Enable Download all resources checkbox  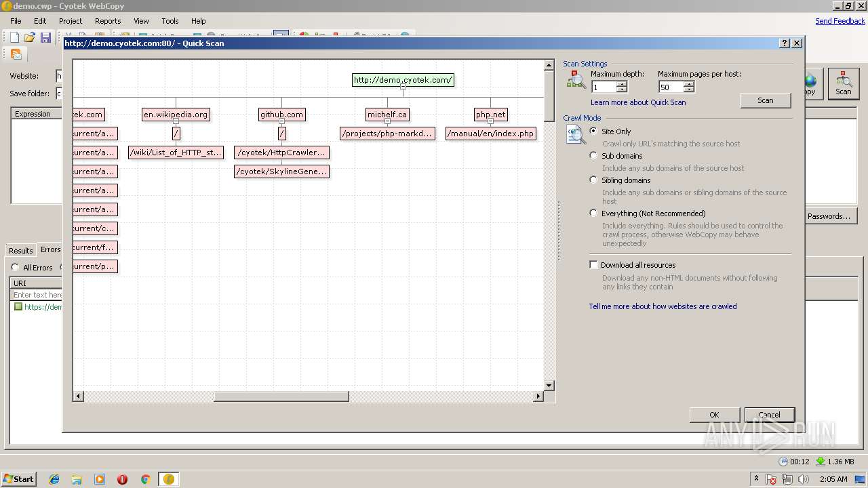point(594,265)
